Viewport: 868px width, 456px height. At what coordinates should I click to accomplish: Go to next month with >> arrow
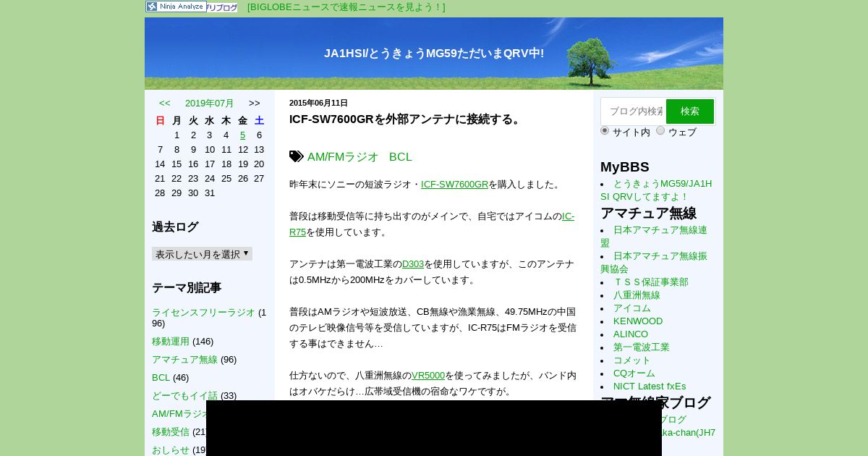pyautogui.click(x=255, y=103)
